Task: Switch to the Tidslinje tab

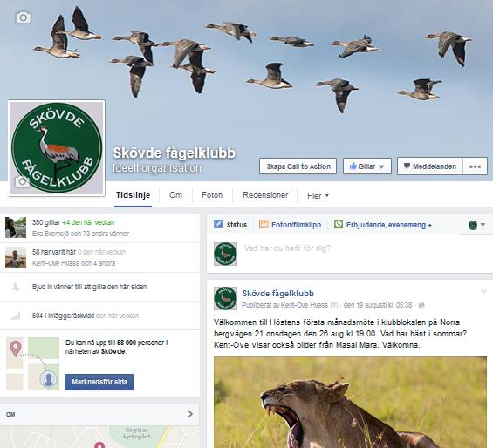Action: click(133, 195)
